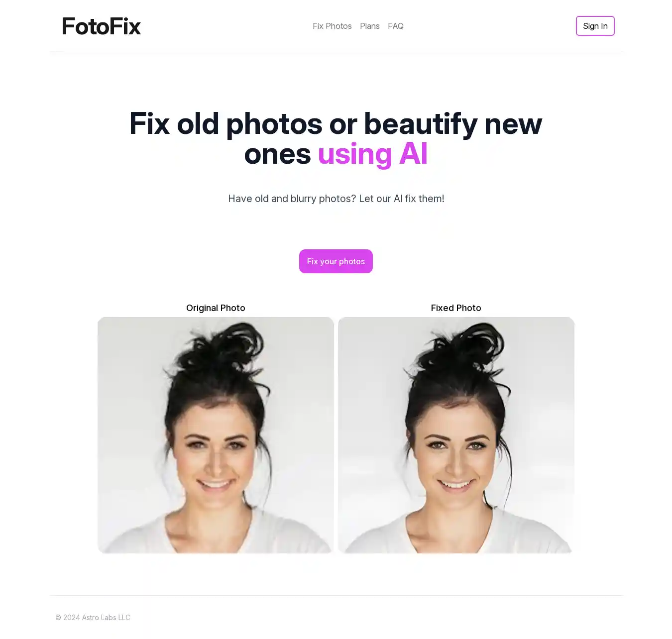Click the woman's smile in the Fixed Photo
The width and height of the screenshot is (672, 639).
point(456,484)
